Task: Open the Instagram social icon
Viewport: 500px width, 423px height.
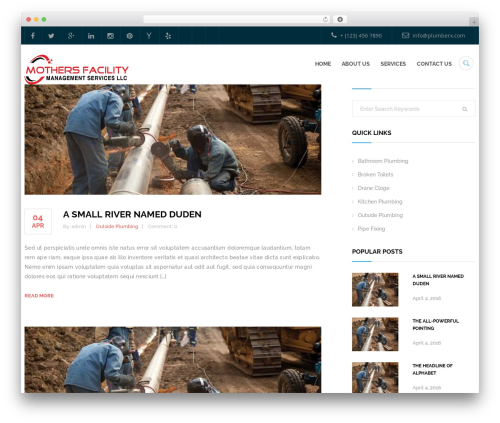Action: click(110, 36)
